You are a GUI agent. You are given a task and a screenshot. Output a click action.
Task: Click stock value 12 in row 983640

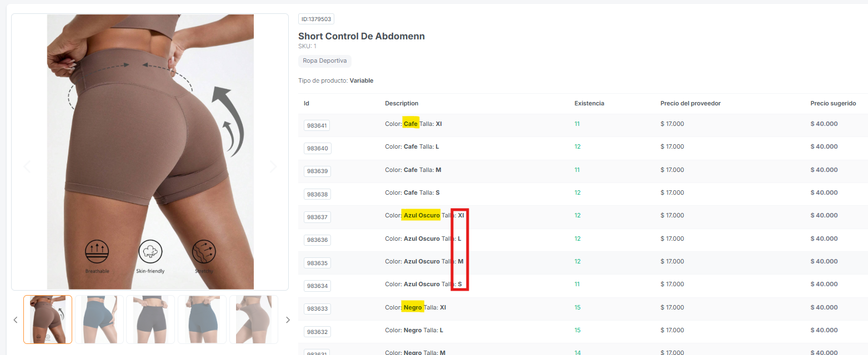coord(578,146)
